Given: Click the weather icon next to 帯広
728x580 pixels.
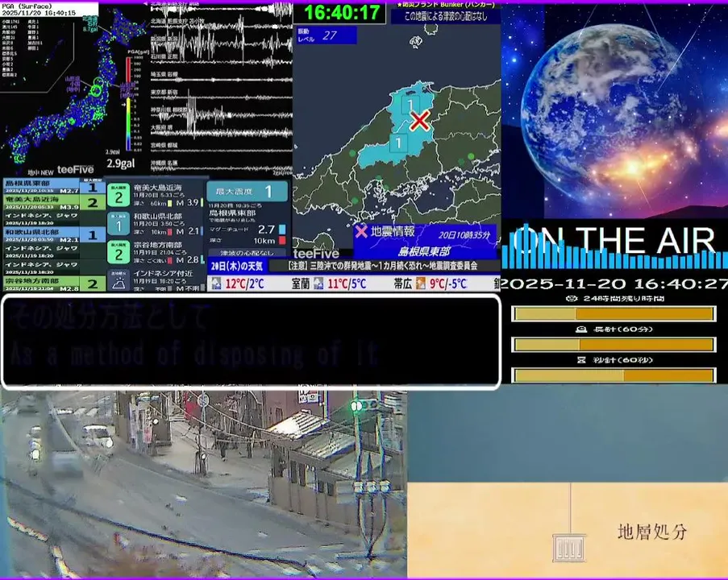Looking at the screenshot, I should tap(421, 284).
